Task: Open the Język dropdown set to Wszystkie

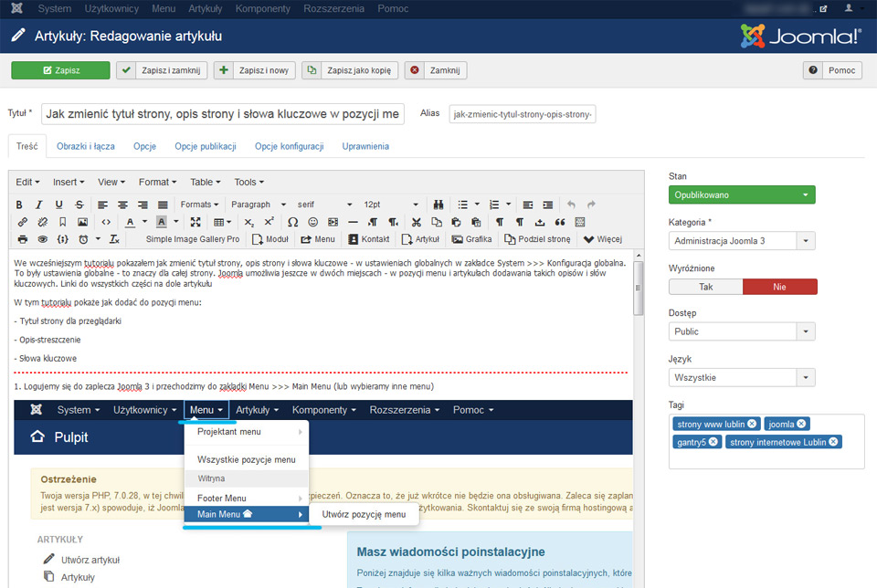Action: (742, 377)
